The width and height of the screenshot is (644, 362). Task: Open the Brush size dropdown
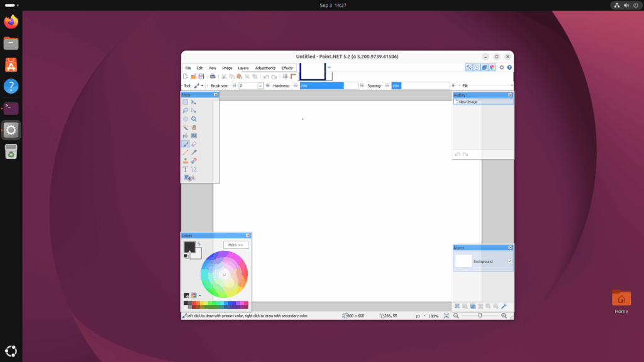pyautogui.click(x=260, y=85)
